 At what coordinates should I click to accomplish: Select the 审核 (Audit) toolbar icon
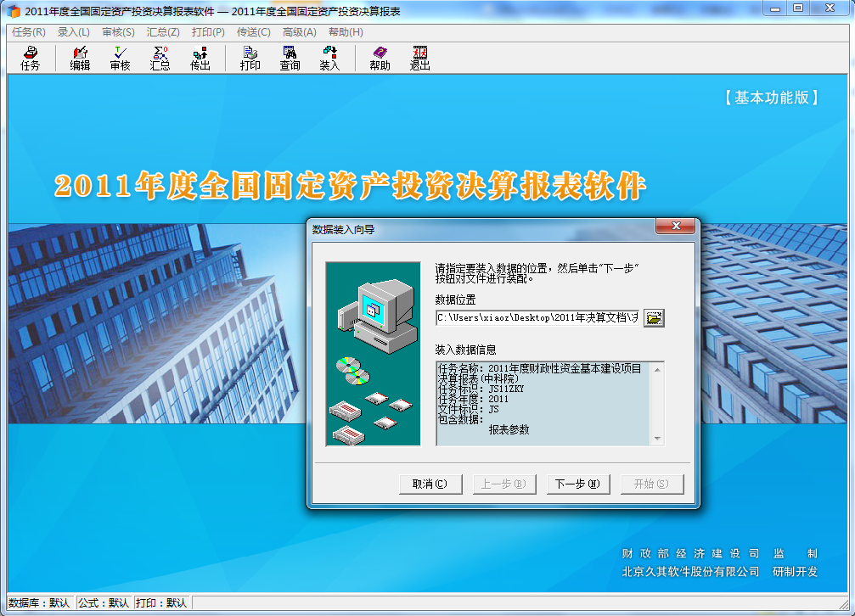pos(120,58)
